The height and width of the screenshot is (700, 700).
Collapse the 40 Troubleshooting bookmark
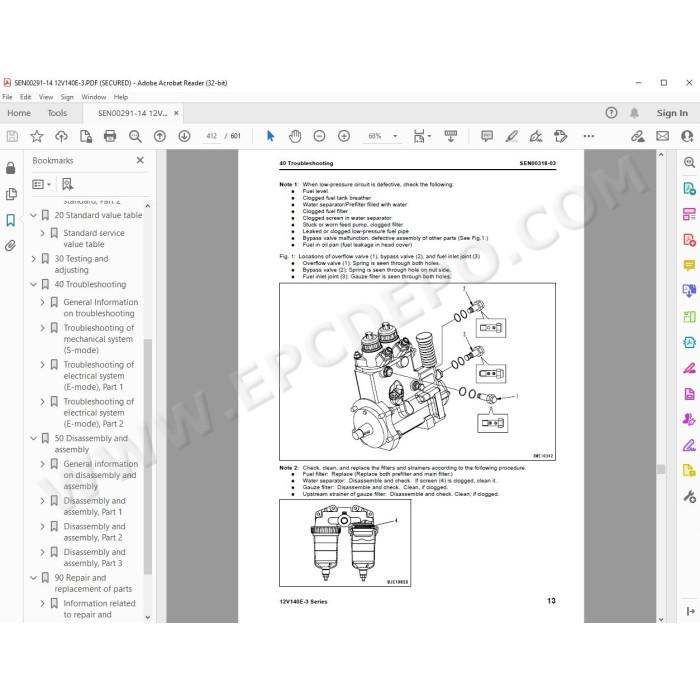point(33,284)
